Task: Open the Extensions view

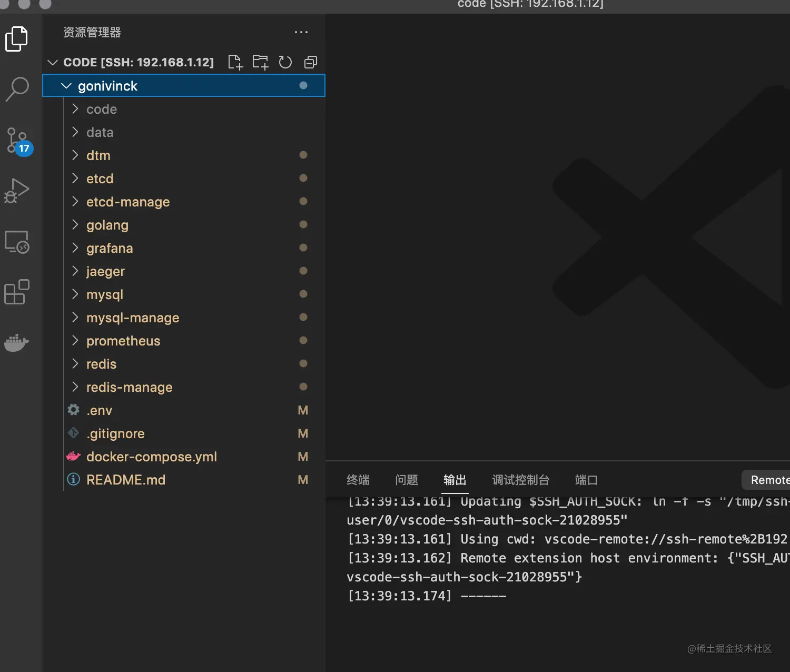Action: [17, 292]
